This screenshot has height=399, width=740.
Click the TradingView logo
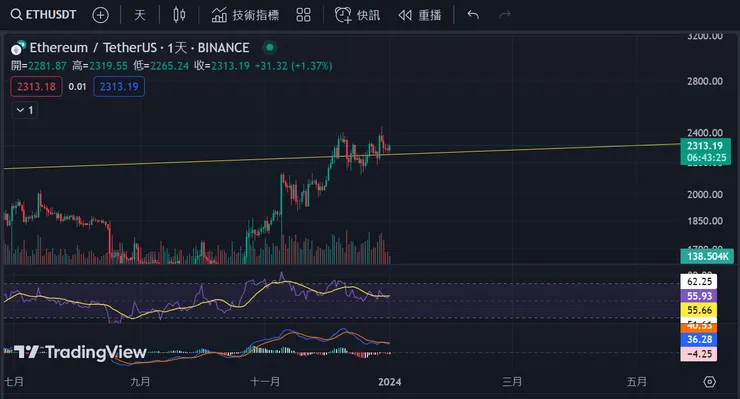coord(80,352)
